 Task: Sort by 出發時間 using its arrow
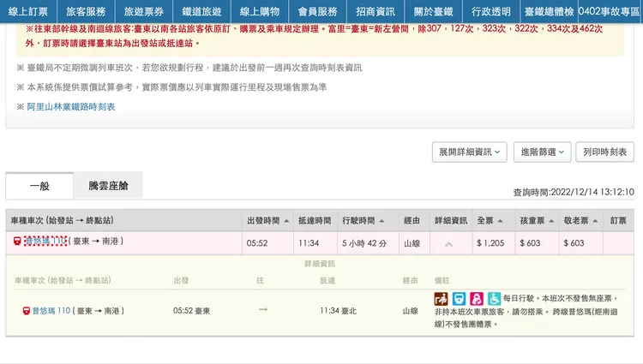[x=286, y=221]
